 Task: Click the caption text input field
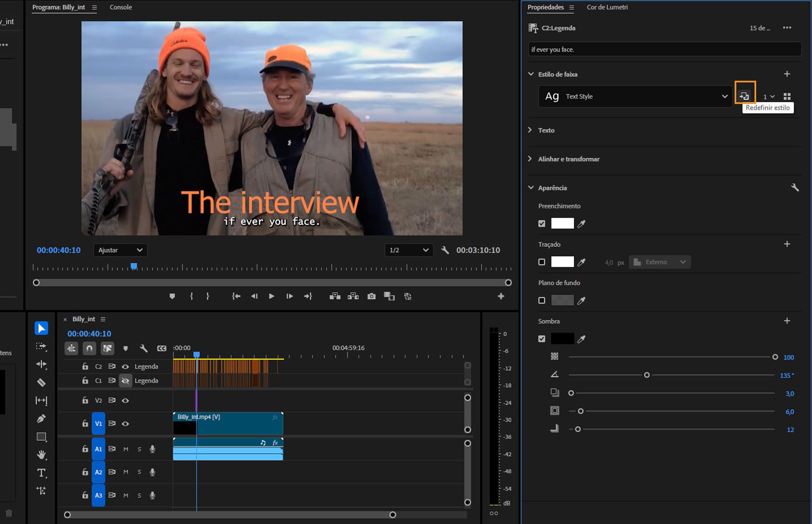coord(664,49)
